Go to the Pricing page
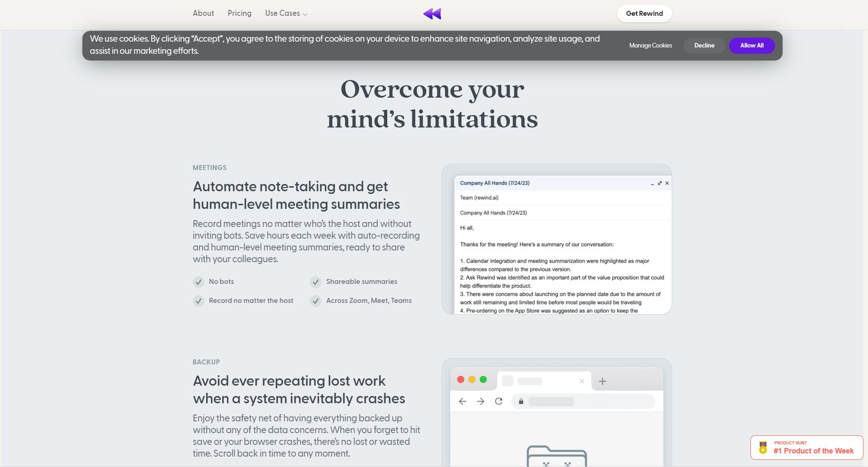868x467 pixels. (239, 14)
